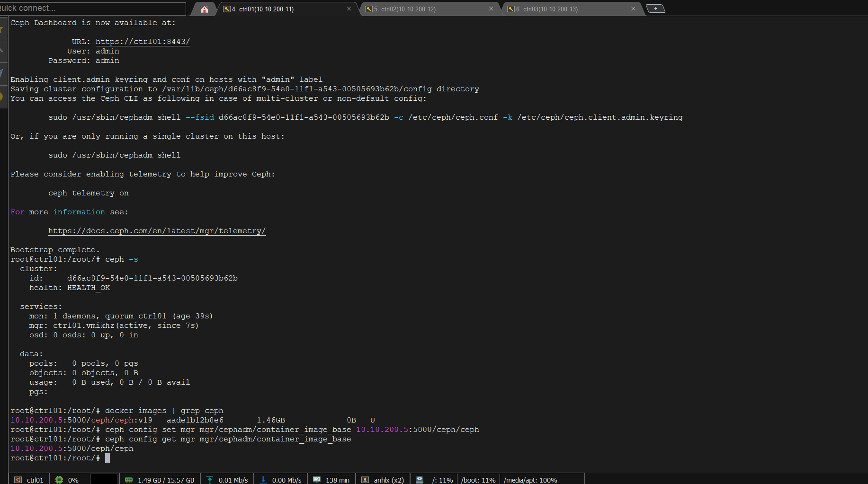
Task: Click the download speed arrow icon
Action: (263, 480)
